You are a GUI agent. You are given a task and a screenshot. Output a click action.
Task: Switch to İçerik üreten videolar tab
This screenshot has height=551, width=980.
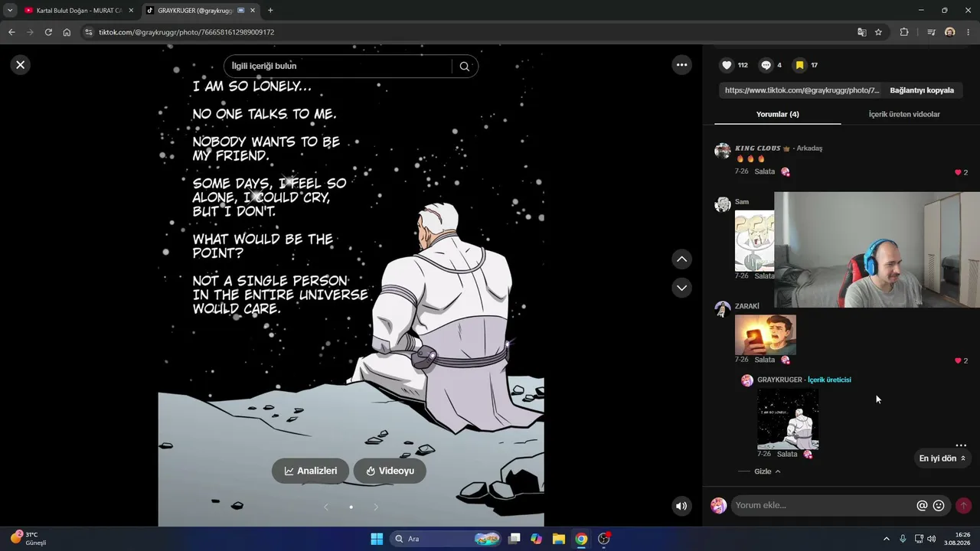(904, 114)
